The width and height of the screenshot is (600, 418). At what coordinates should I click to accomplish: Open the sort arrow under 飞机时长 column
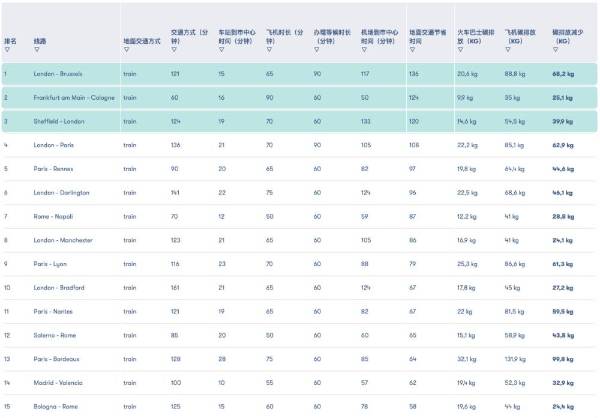point(269,50)
